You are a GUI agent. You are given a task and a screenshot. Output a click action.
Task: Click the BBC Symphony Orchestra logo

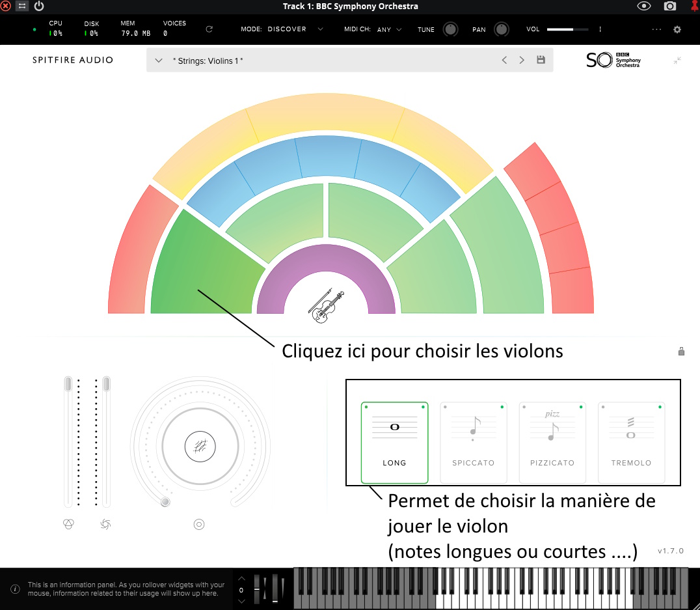(613, 60)
